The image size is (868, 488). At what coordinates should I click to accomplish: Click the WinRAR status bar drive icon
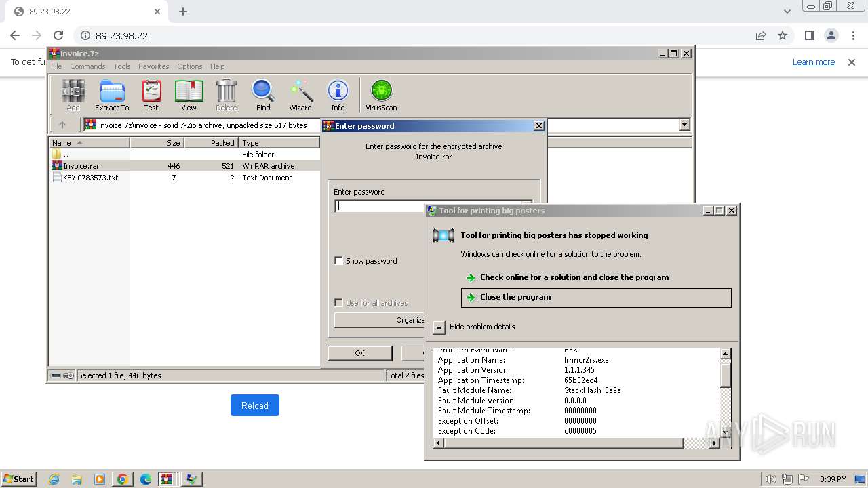coord(55,375)
